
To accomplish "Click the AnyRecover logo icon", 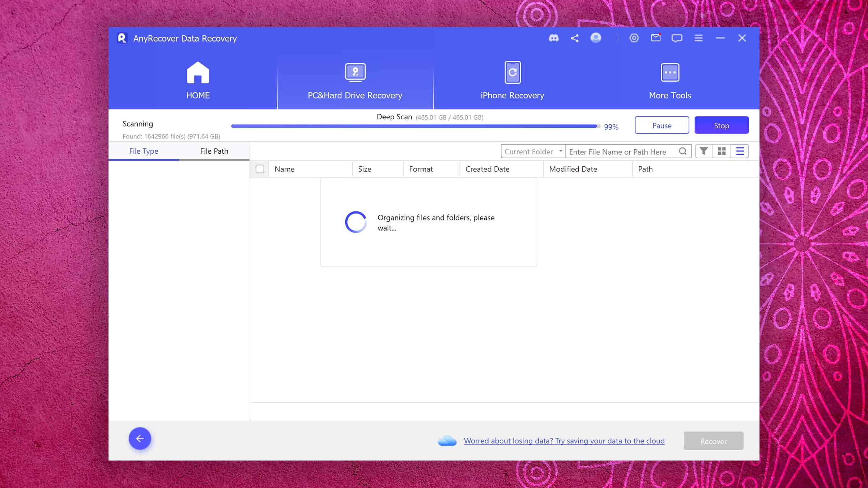I will pyautogui.click(x=122, y=38).
